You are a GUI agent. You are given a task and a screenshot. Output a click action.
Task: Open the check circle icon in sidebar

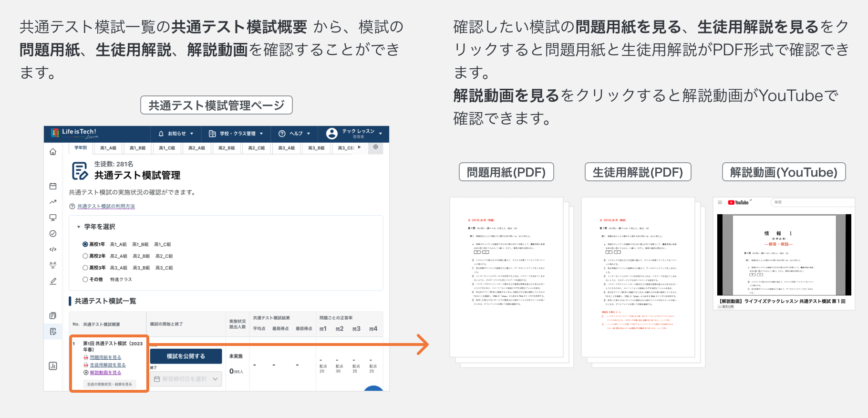(53, 233)
